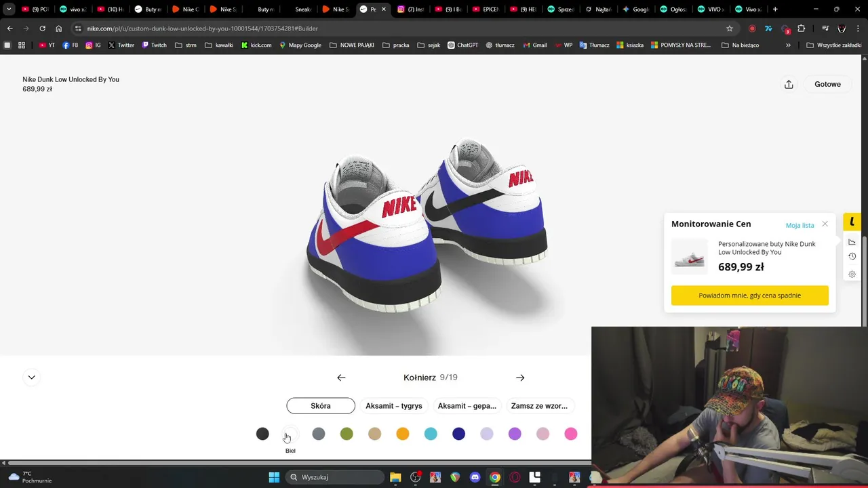Reload the page
Screen dimensions: 868x488
pyautogui.click(x=42, y=28)
